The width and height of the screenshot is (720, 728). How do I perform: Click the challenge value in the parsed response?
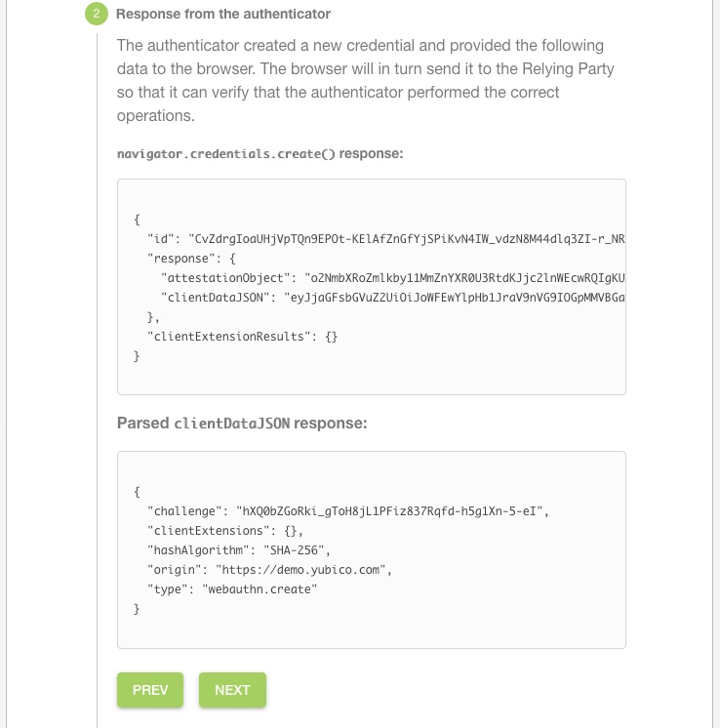coord(394,510)
